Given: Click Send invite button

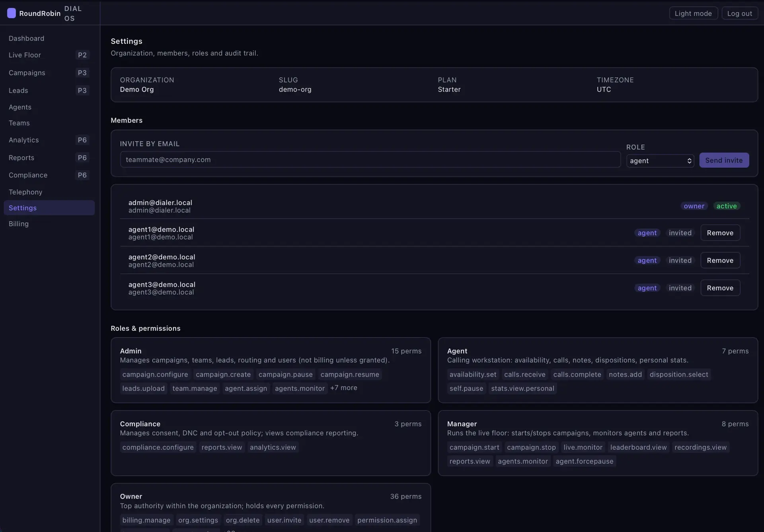Looking at the screenshot, I should pyautogui.click(x=724, y=160).
